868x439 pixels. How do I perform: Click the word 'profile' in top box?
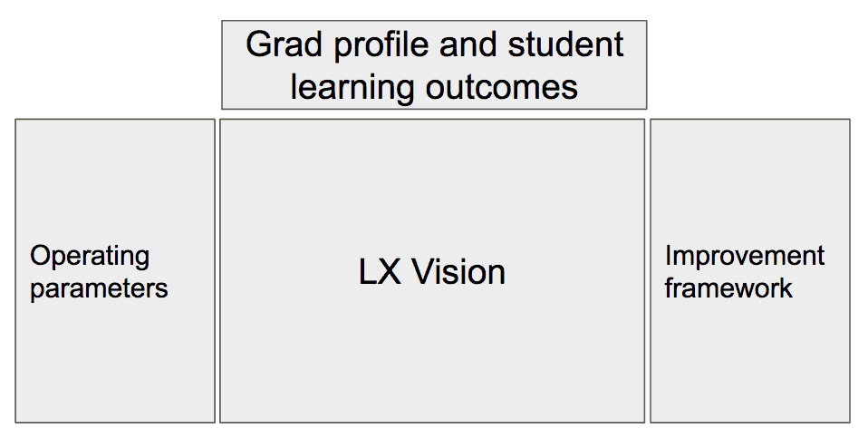[381, 45]
